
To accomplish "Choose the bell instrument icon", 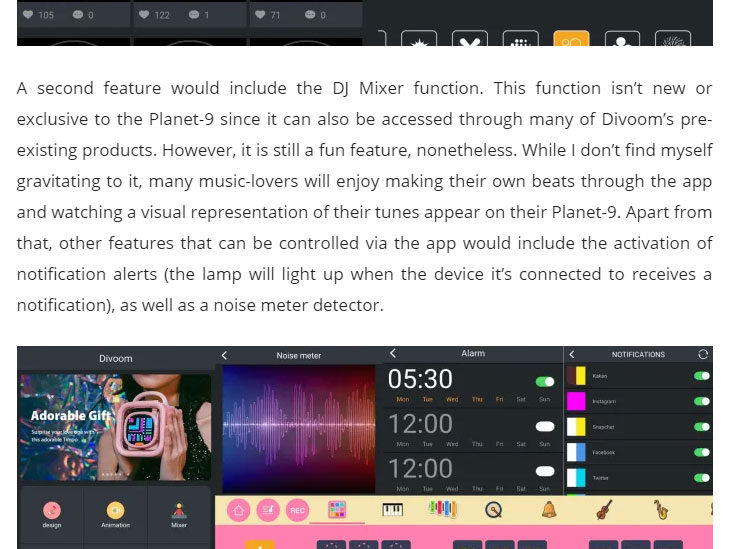I will click(549, 509).
